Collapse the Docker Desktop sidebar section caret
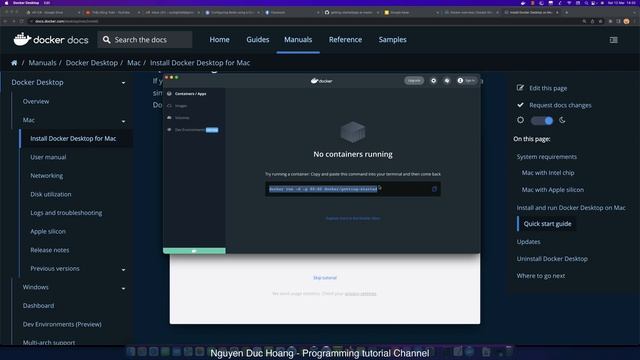Image resolution: width=640 pixels, height=360 pixels. coord(123,83)
